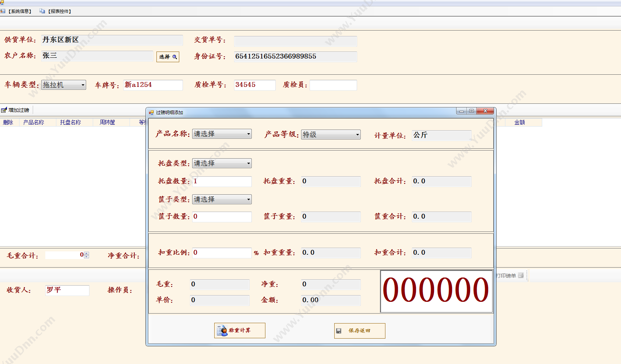621x364 pixels.
Task: Open the 筐子类型 dropdown
Action: [x=222, y=199]
